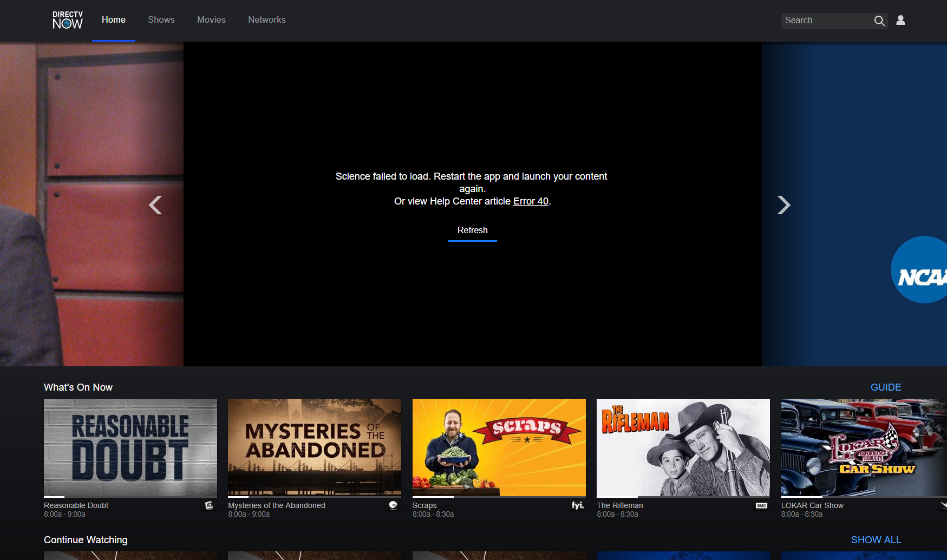947x560 pixels.
Task: Select the DIRECTV NOW logo
Action: pyautogui.click(x=67, y=19)
